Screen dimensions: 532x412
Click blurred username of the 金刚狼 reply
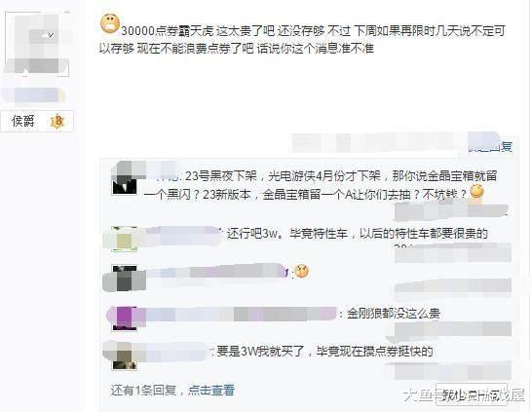coord(238,314)
